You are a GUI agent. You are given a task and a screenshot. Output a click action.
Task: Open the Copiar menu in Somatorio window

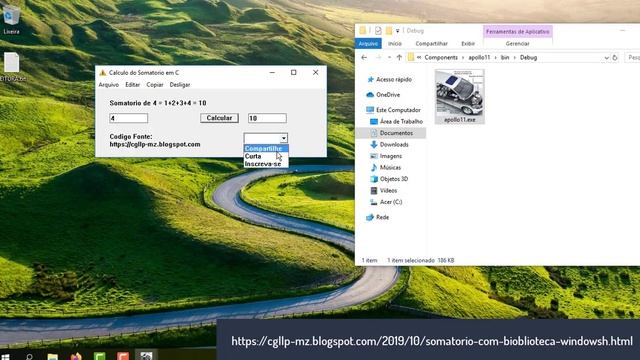pyautogui.click(x=155, y=85)
